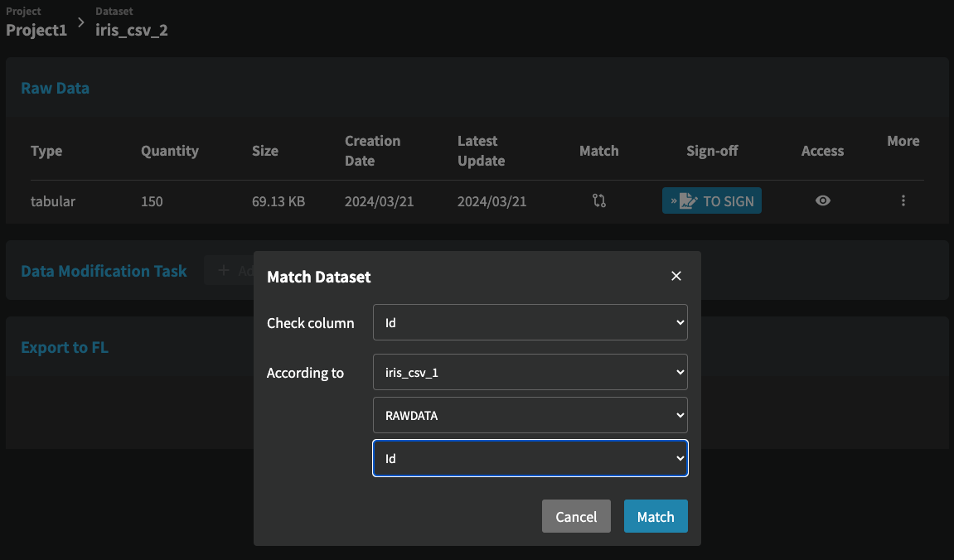Close the Match Dataset dialog with the X
Image resolution: width=954 pixels, height=560 pixels.
pyautogui.click(x=676, y=276)
